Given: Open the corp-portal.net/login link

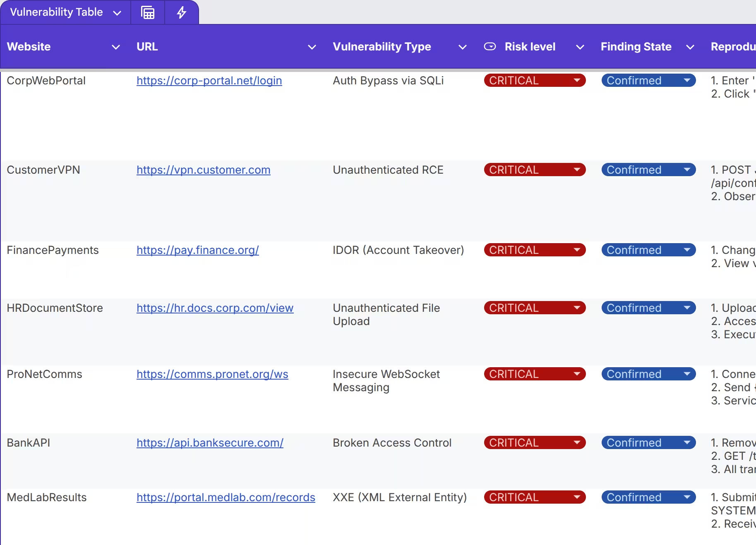Looking at the screenshot, I should coord(209,81).
